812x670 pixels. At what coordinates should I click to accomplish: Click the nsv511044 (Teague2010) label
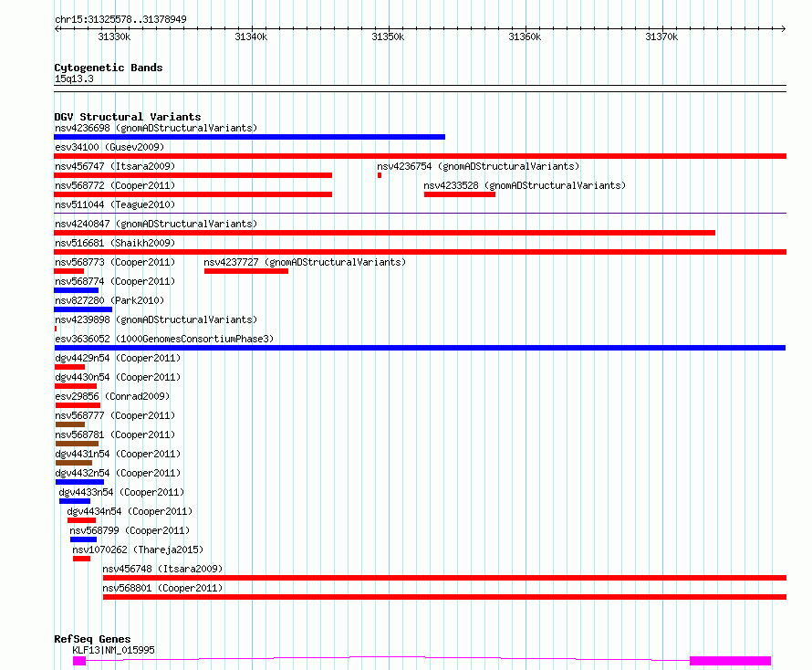point(115,204)
